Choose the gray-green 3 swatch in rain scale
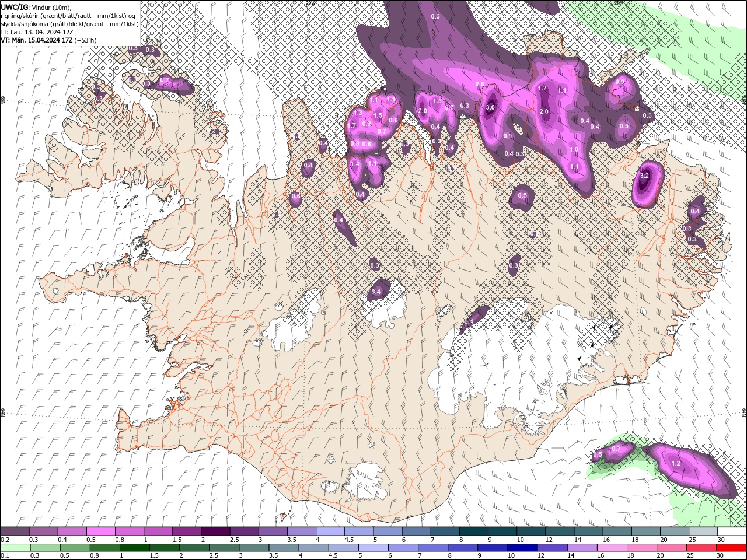 [x=254, y=548]
